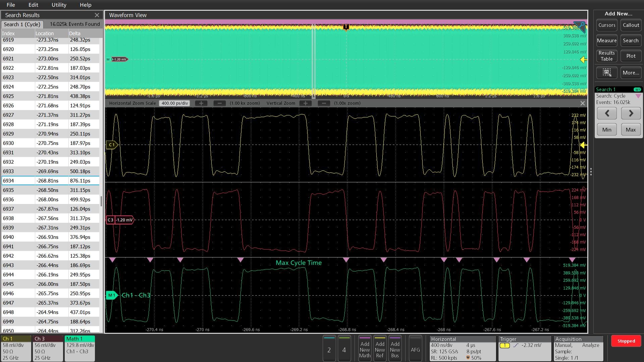Go to previous search event arrow
This screenshot has width=644, height=362.
click(x=607, y=113)
